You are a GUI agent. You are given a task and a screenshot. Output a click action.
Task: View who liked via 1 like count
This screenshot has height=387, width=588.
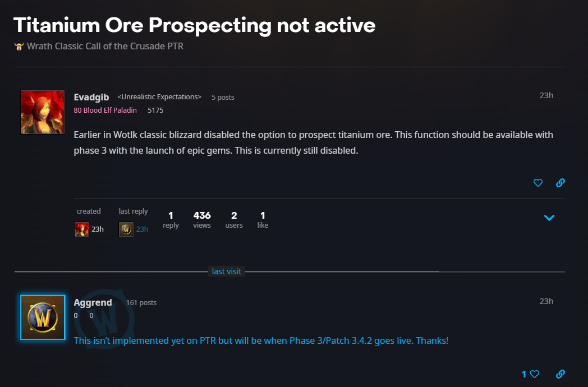pyautogui.click(x=263, y=220)
